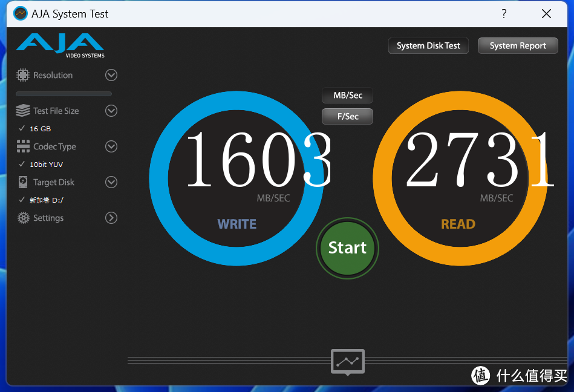Click the D:/ target disk value

coord(47,200)
